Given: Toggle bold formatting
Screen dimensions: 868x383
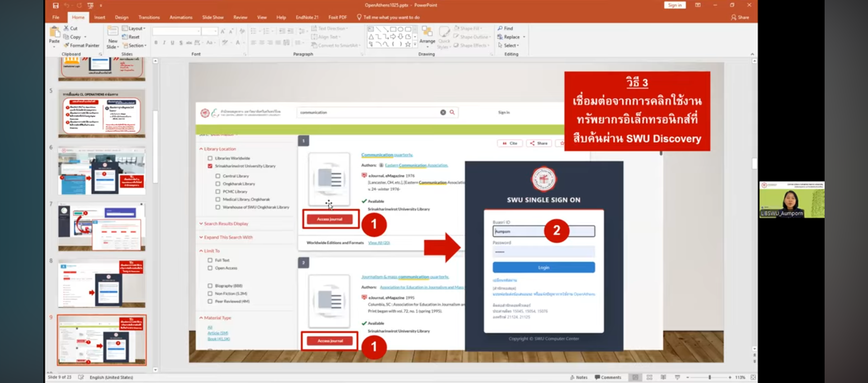Looking at the screenshot, I should tap(156, 43).
